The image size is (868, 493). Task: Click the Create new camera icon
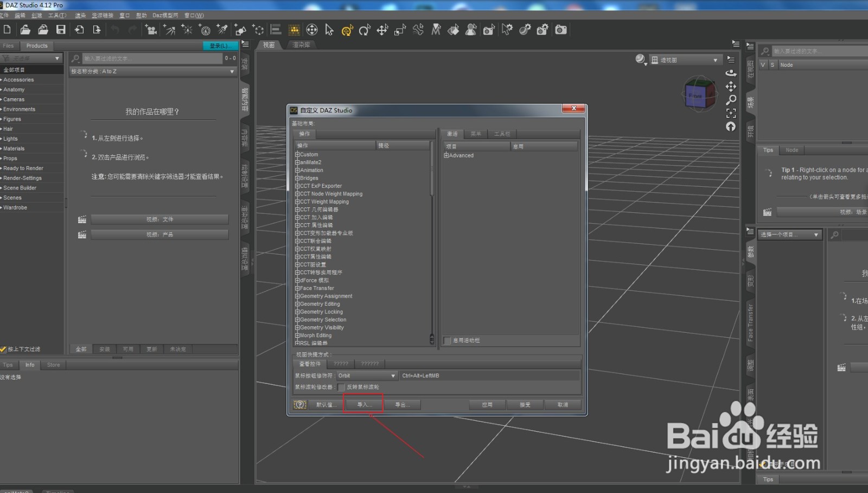pyautogui.click(x=151, y=29)
